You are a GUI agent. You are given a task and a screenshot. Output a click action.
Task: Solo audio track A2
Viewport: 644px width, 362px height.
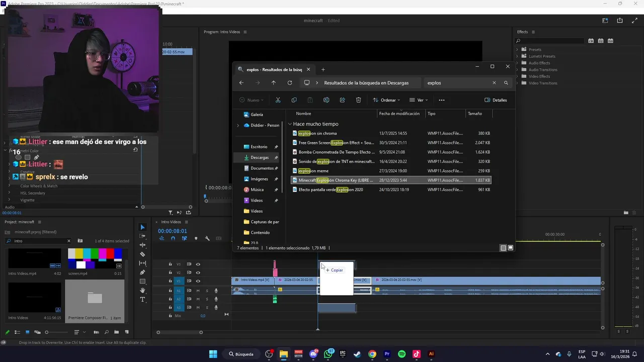pos(207,299)
